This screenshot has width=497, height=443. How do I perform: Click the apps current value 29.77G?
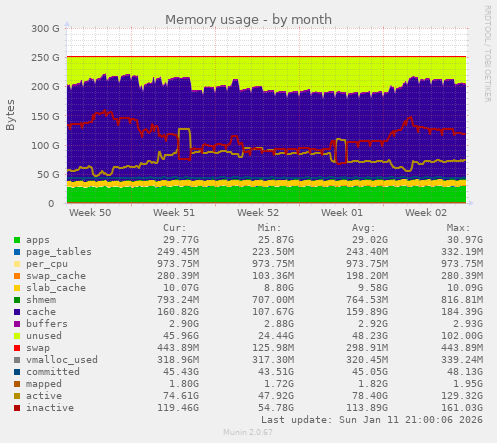pos(181,240)
